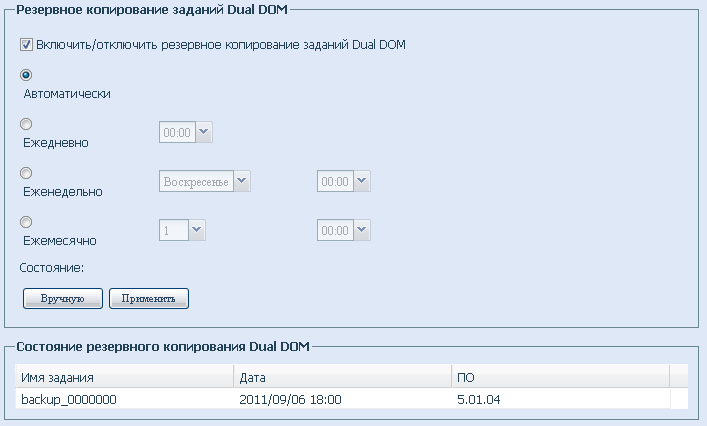This screenshot has height=426, width=707.
Task: Open the weekly time dropdown arrow
Action: (x=362, y=181)
